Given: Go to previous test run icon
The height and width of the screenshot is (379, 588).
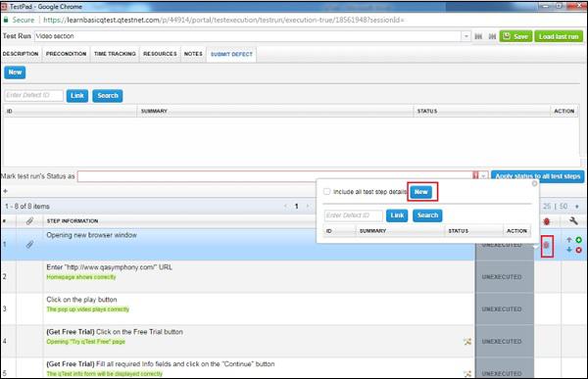Looking at the screenshot, I should click(x=478, y=36).
